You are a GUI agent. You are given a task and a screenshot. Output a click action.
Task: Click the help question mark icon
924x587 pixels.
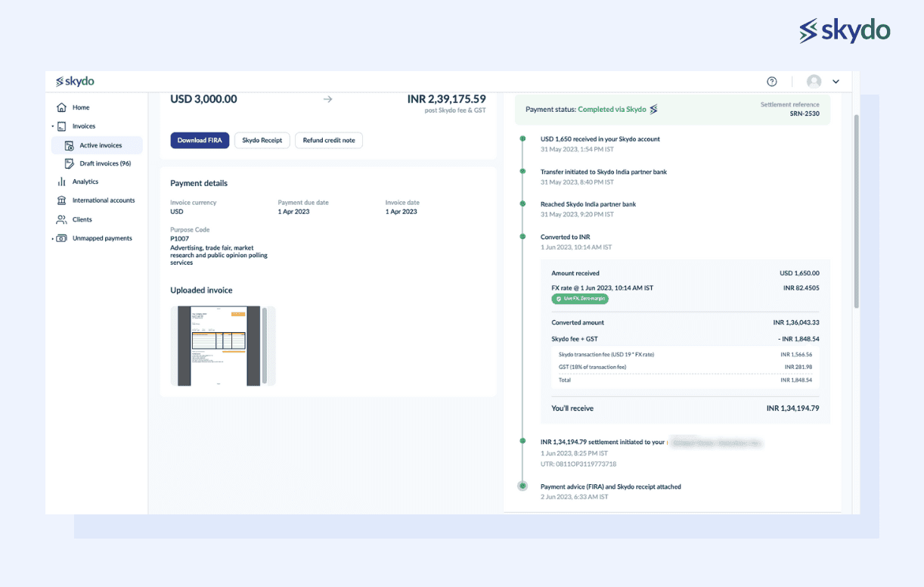pos(772,82)
